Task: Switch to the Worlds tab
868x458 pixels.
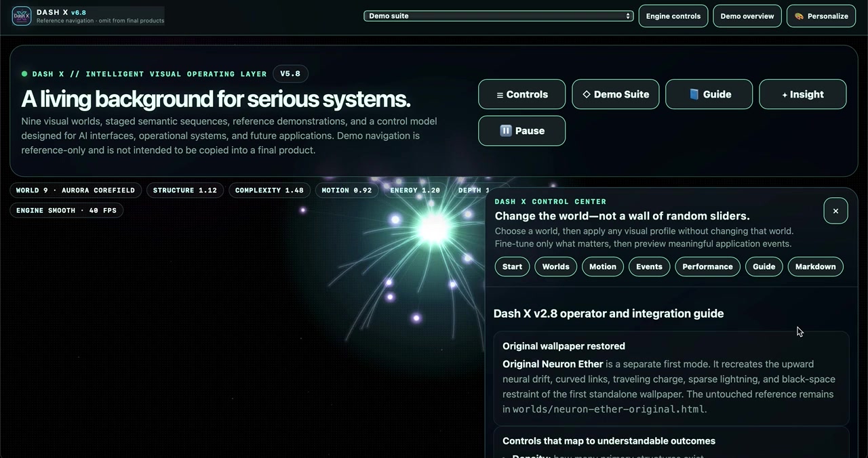Action: [x=556, y=266]
